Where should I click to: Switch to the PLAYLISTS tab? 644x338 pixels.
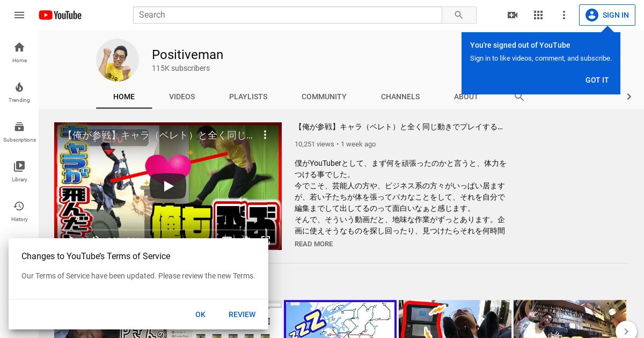248,97
